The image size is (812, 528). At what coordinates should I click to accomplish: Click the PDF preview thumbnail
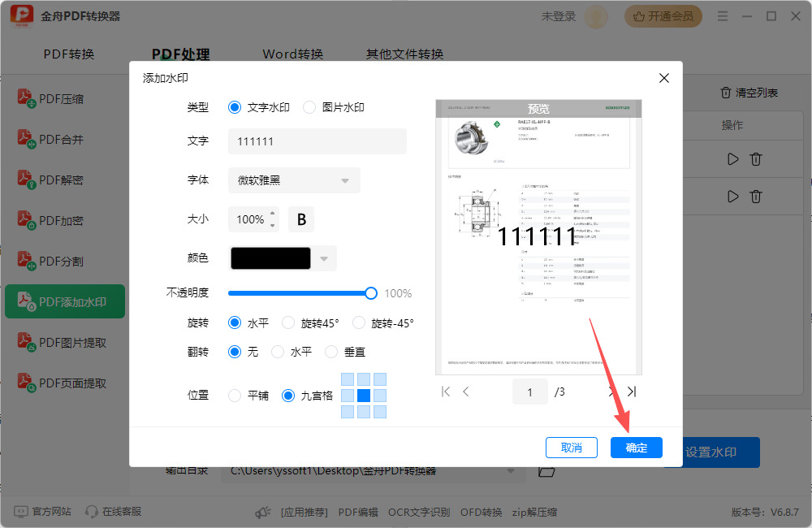pos(538,237)
